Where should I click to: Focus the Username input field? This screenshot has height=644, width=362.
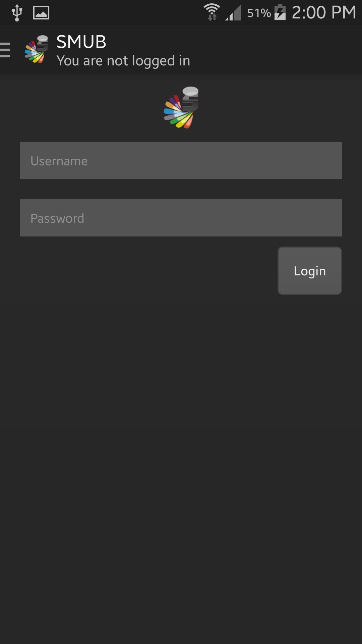point(181,160)
